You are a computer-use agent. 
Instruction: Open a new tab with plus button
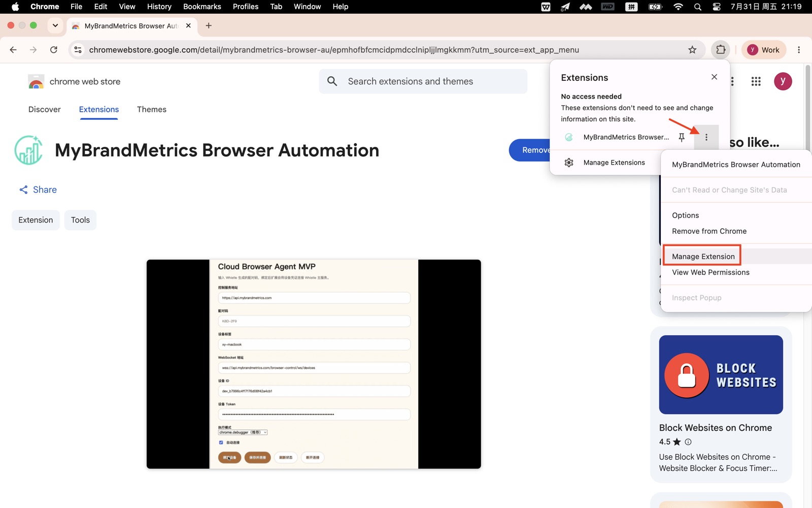[209, 25]
